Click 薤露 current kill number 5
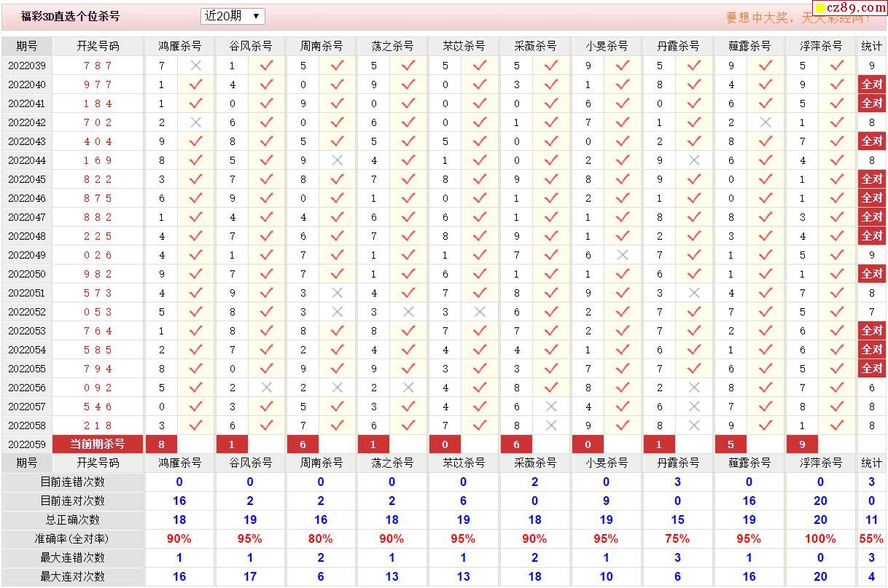 point(731,444)
